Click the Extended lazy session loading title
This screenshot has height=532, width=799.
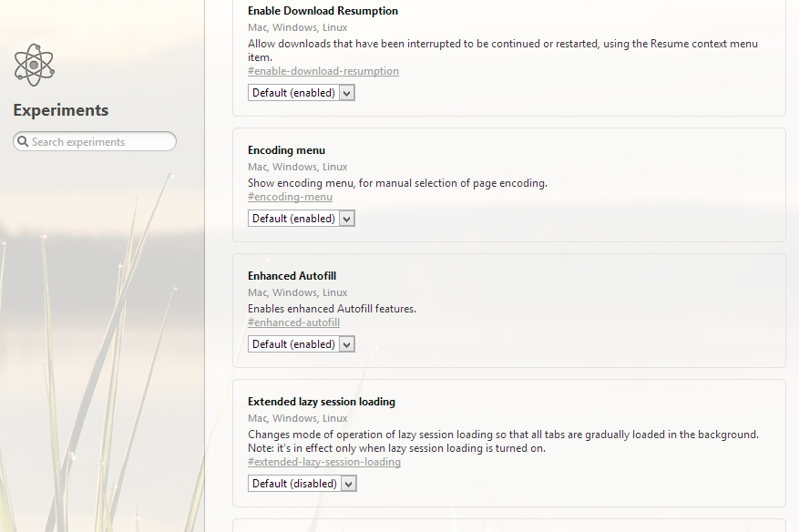[322, 402]
